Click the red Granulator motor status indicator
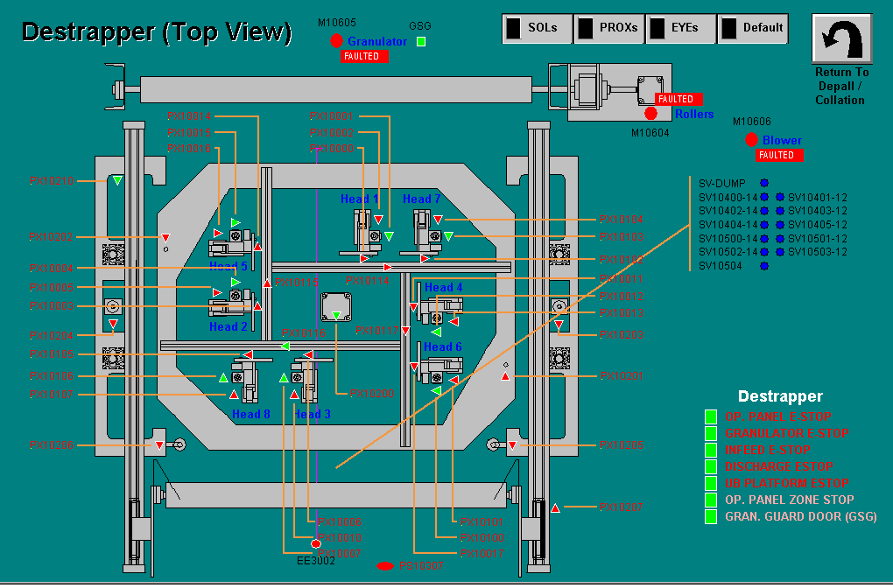 (337, 41)
